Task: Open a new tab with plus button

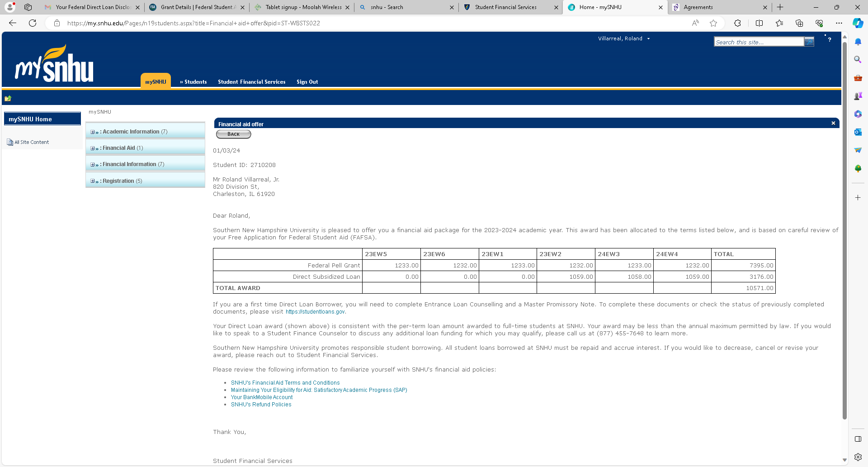Action: point(780,7)
